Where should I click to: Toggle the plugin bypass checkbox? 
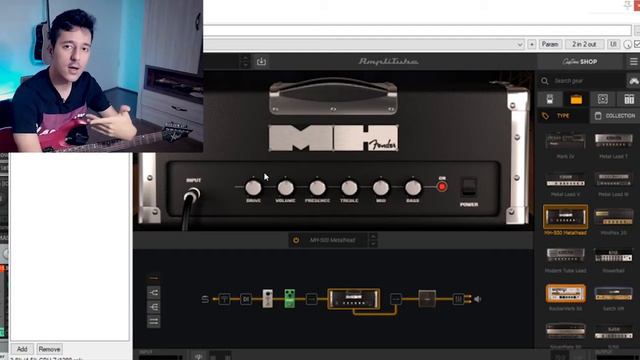(637, 44)
